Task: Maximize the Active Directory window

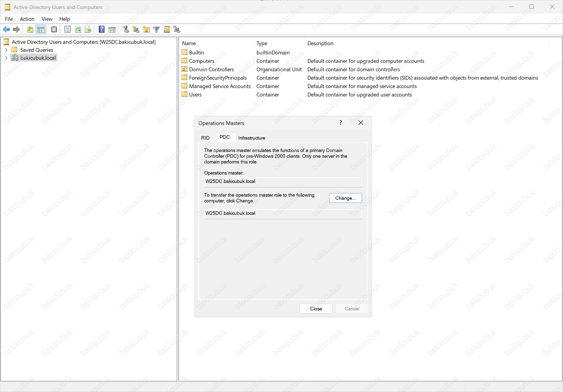Action: [x=531, y=7]
